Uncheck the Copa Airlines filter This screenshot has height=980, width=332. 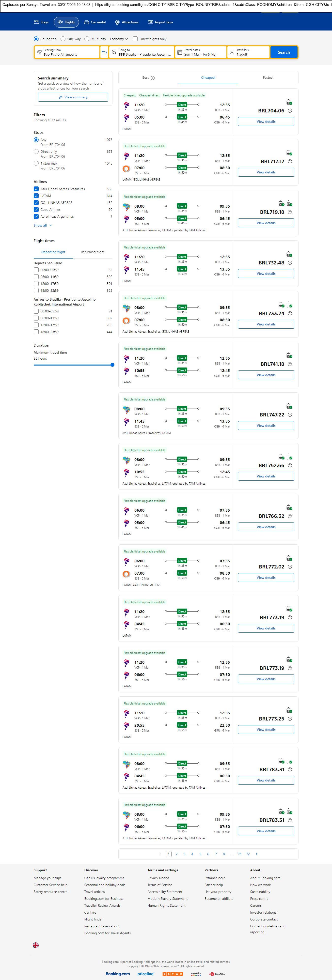coord(36,210)
